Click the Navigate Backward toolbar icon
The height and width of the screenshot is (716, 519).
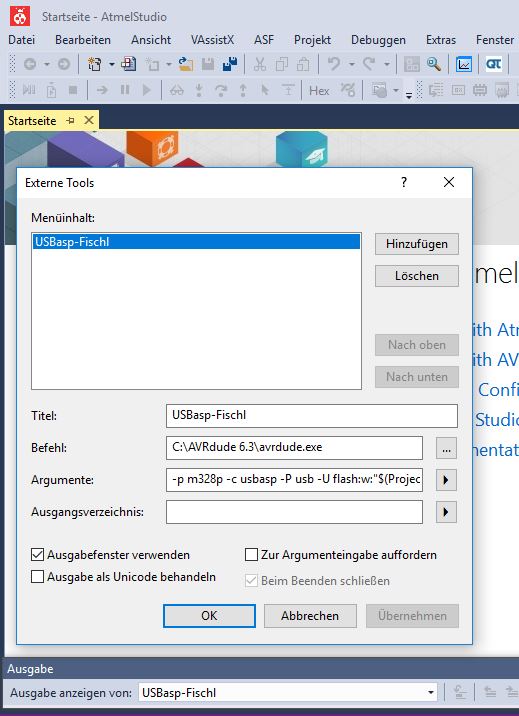(30, 64)
